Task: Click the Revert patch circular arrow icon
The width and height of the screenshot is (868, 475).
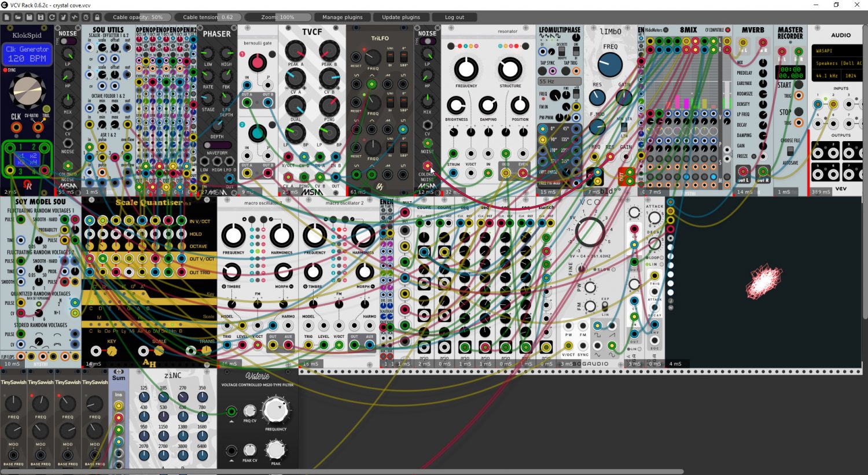Action: 52,17
